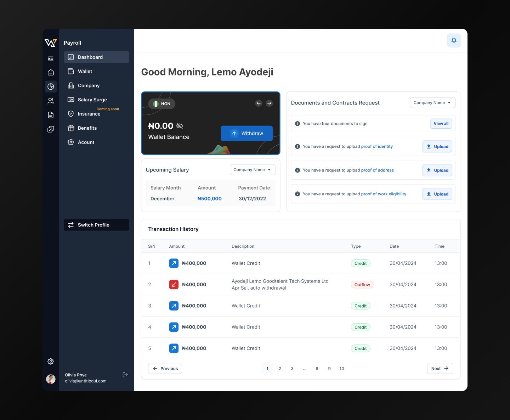Click the olivia@untitledui.com email text
Image resolution: width=510 pixels, height=420 pixels.
[86, 381]
